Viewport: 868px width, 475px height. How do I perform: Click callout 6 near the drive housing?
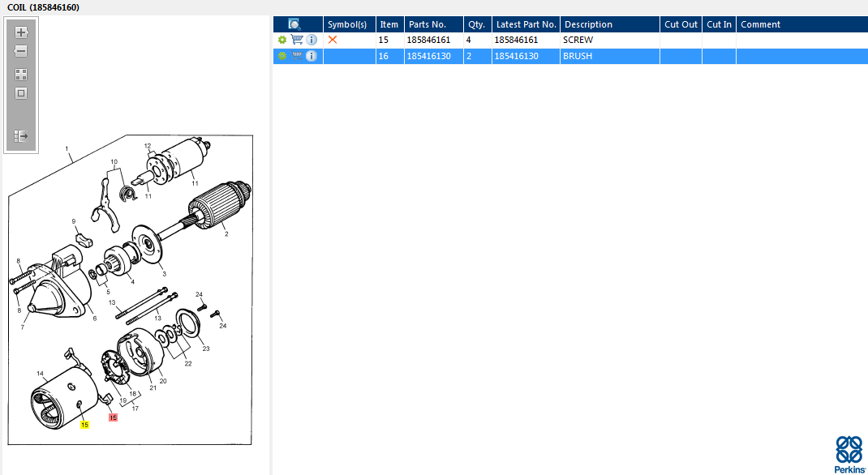[x=95, y=318]
